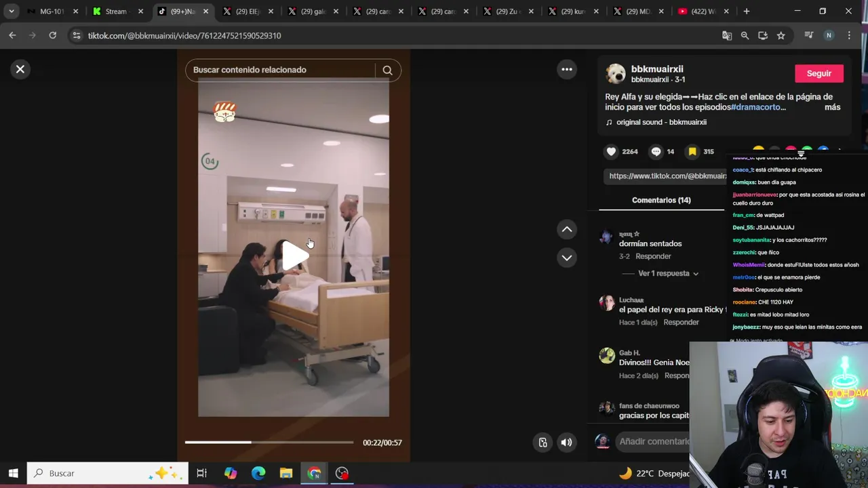Open Task View on taskbar

pyautogui.click(x=201, y=473)
